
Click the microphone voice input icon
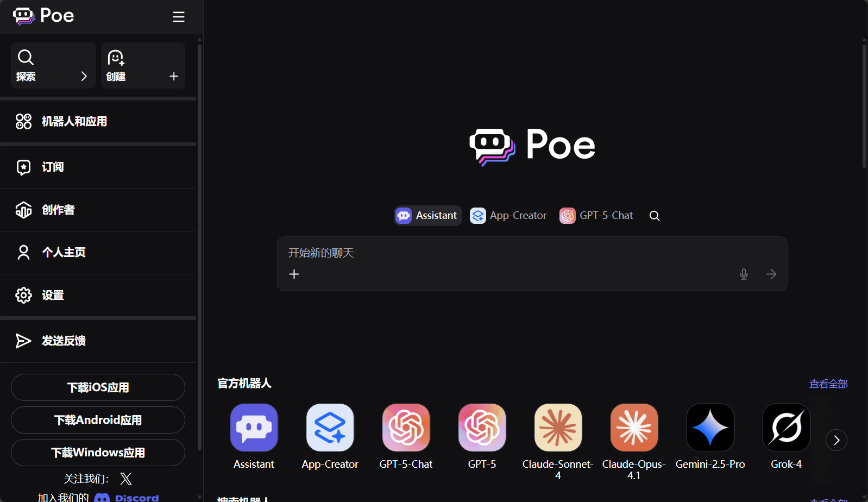coord(744,274)
